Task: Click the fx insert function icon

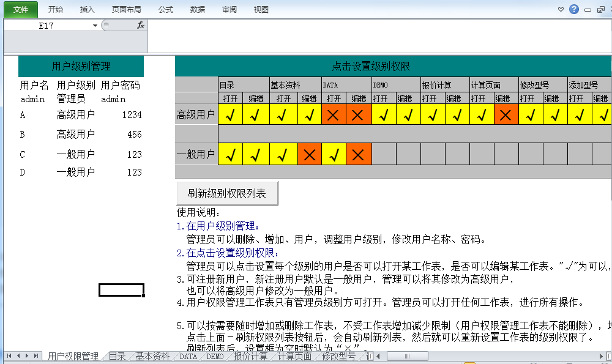Action: [x=140, y=25]
